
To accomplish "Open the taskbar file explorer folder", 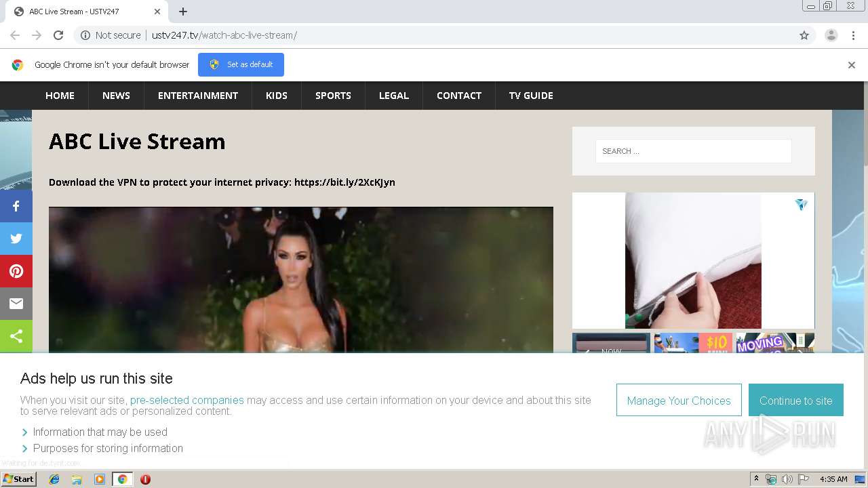I will [77, 479].
